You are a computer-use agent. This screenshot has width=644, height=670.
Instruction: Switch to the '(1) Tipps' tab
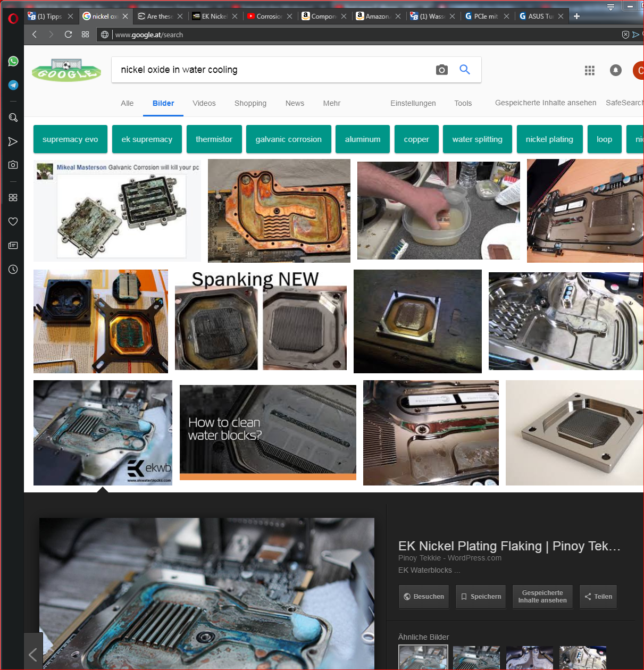(x=50, y=16)
